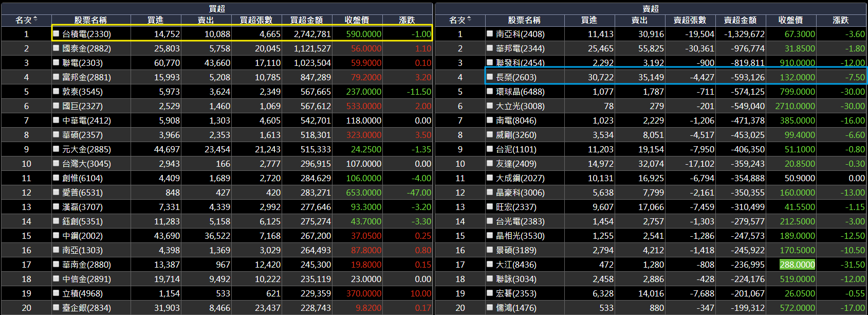Open stock 台灣大(3045)
This screenshot has width=868, height=315.
point(86,164)
